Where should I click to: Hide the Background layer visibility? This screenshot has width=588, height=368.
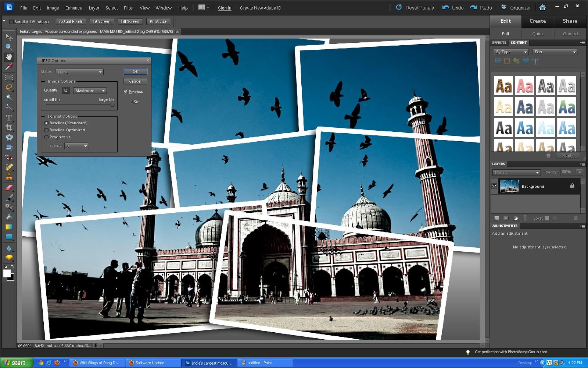pos(494,186)
